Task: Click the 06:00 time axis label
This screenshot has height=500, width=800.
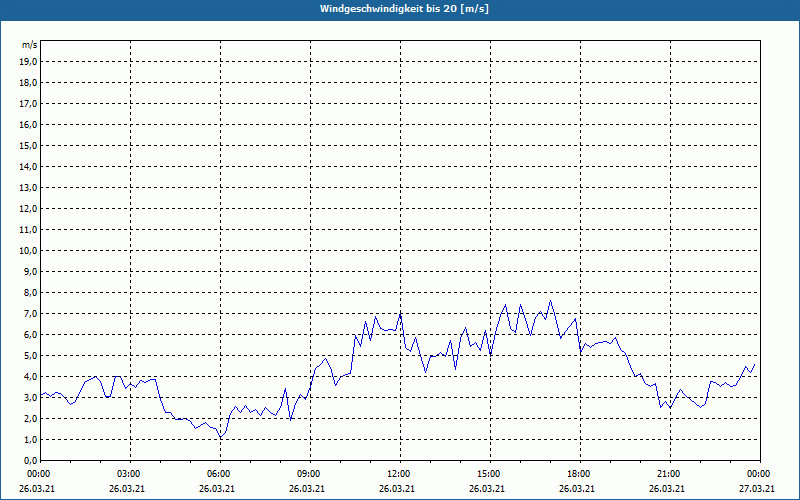Action: (x=220, y=474)
